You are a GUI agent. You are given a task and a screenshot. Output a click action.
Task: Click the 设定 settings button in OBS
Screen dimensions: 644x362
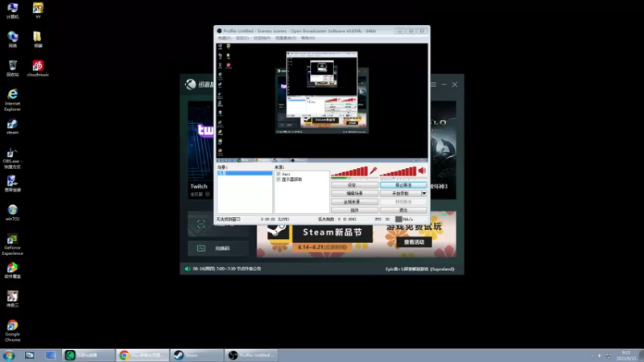354,185
